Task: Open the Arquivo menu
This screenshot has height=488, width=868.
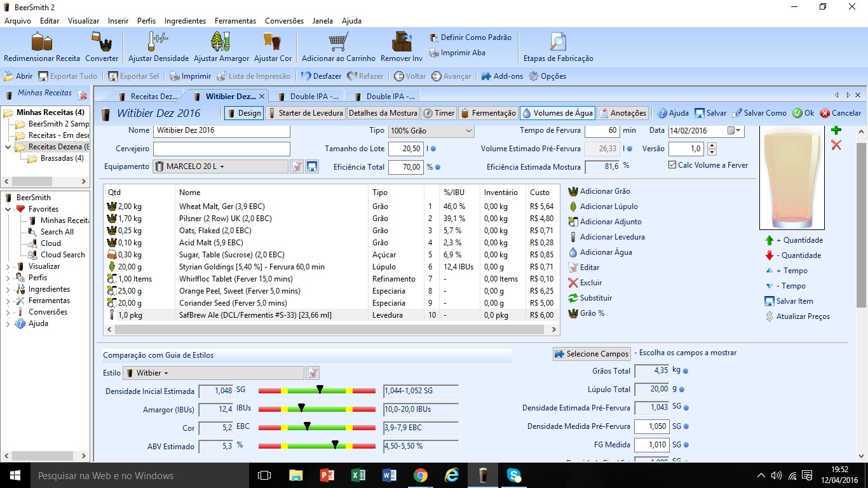Action: 18,21
